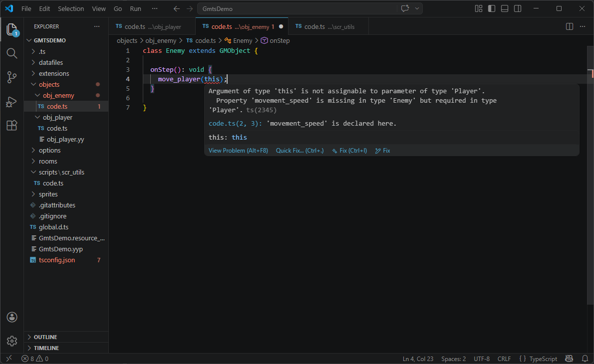
Task: Toggle the secondary sidebar visibility
Action: 517,8
